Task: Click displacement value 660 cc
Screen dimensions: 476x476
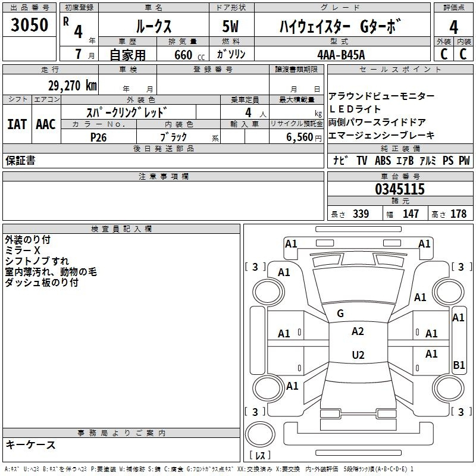Action: click(x=189, y=55)
